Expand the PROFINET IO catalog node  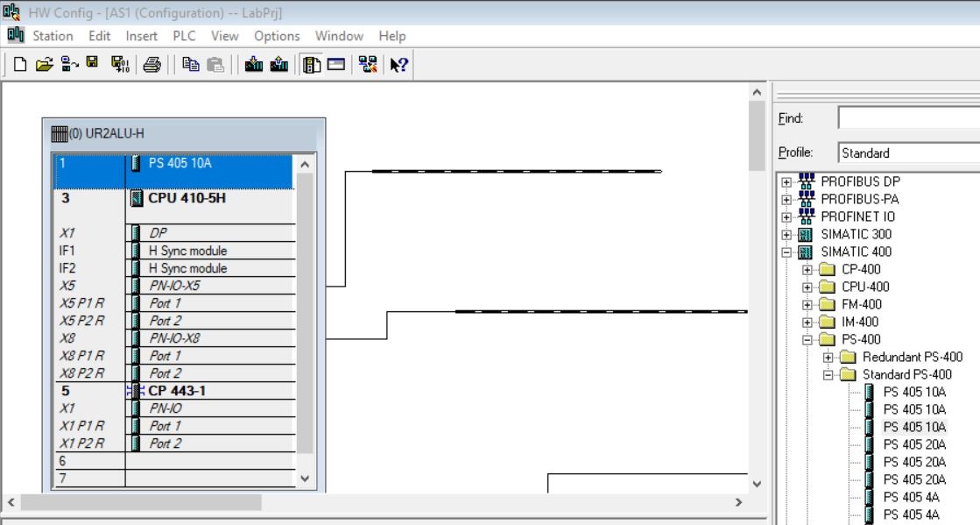(786, 217)
